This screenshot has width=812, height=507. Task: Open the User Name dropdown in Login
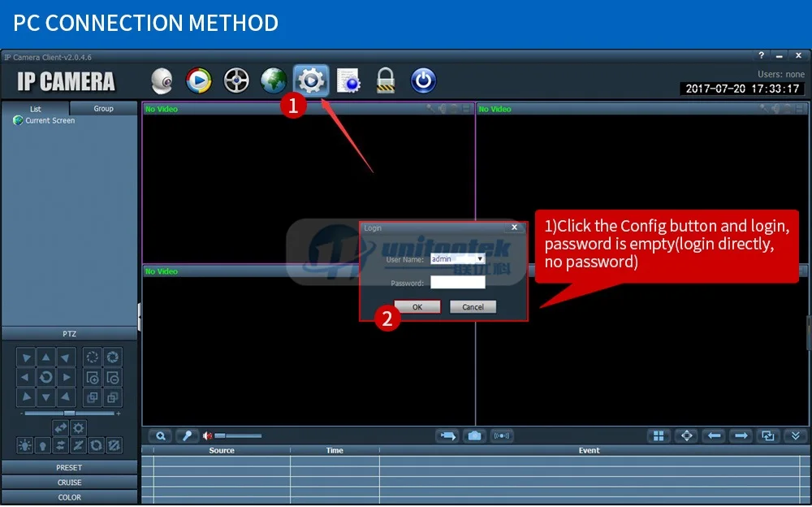(x=480, y=258)
